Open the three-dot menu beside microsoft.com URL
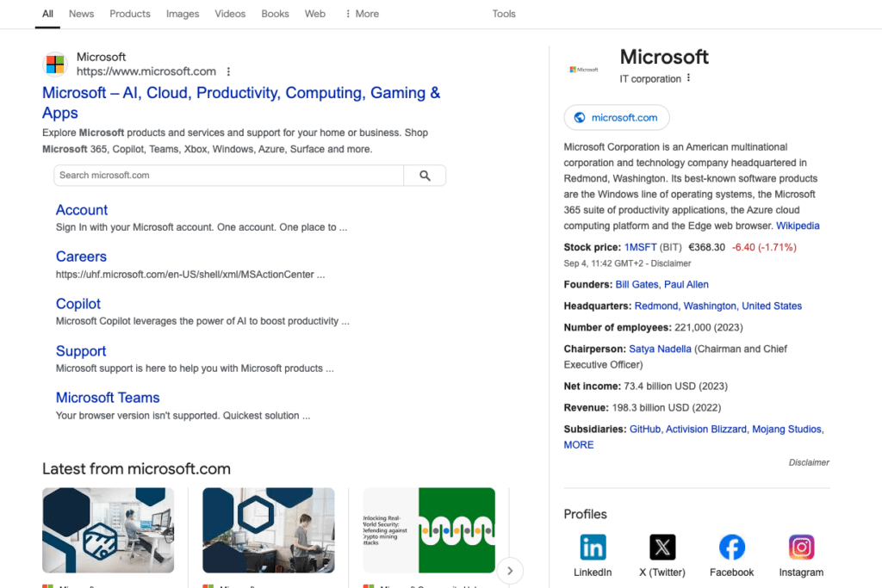 click(228, 71)
